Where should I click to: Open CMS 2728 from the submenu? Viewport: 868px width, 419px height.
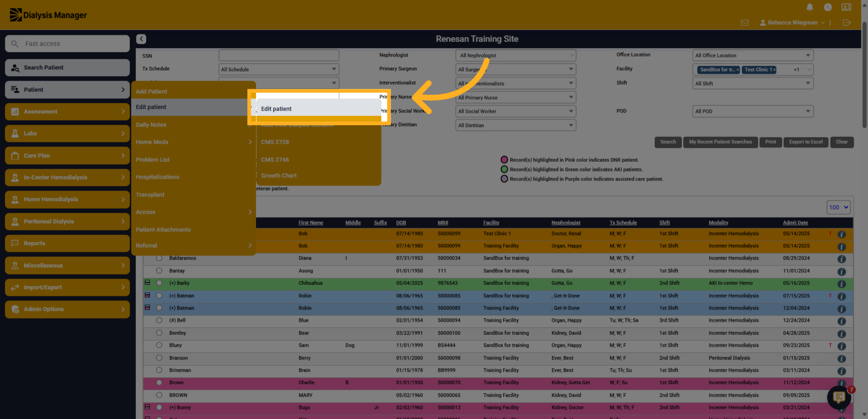pyautogui.click(x=275, y=142)
